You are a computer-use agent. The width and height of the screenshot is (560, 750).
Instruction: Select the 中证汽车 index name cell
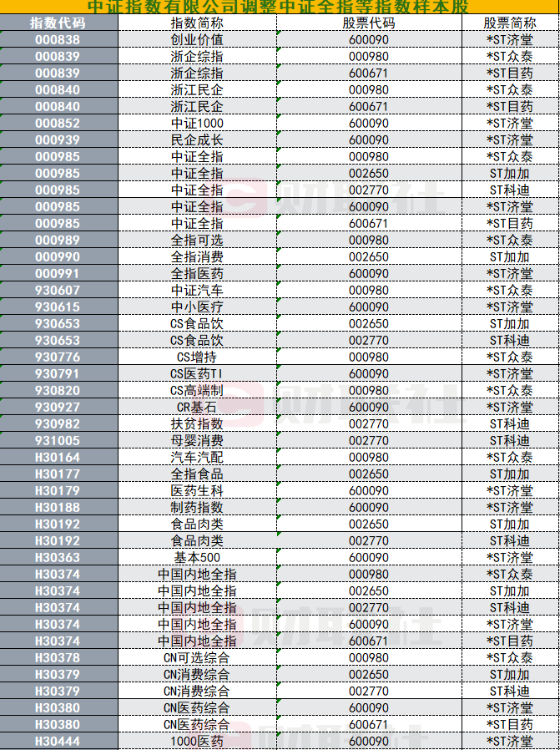(197, 291)
